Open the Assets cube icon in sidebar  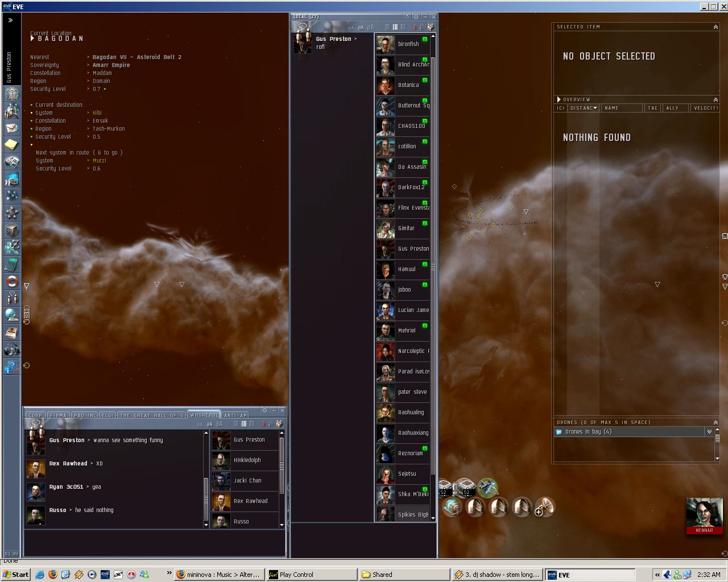coord(12,230)
